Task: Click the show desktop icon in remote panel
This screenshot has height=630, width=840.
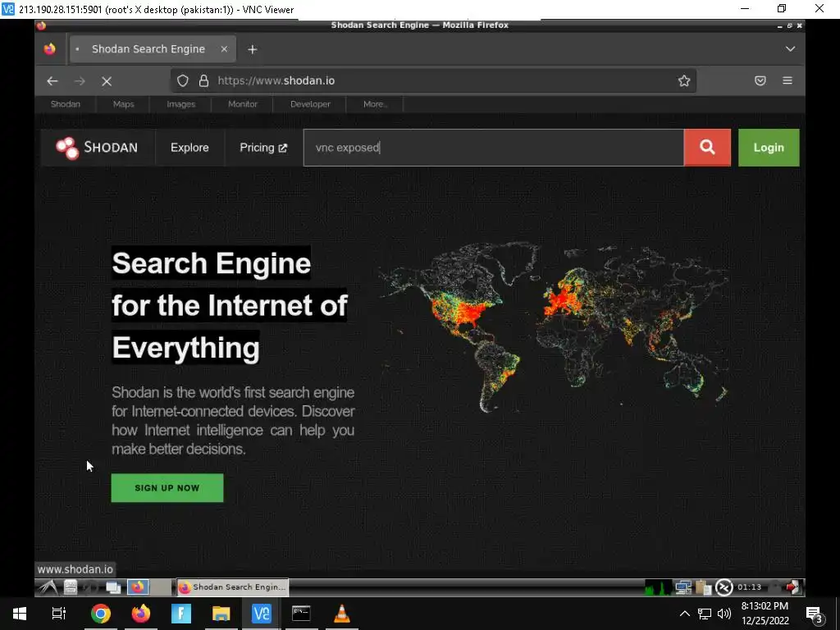Action: point(113,587)
